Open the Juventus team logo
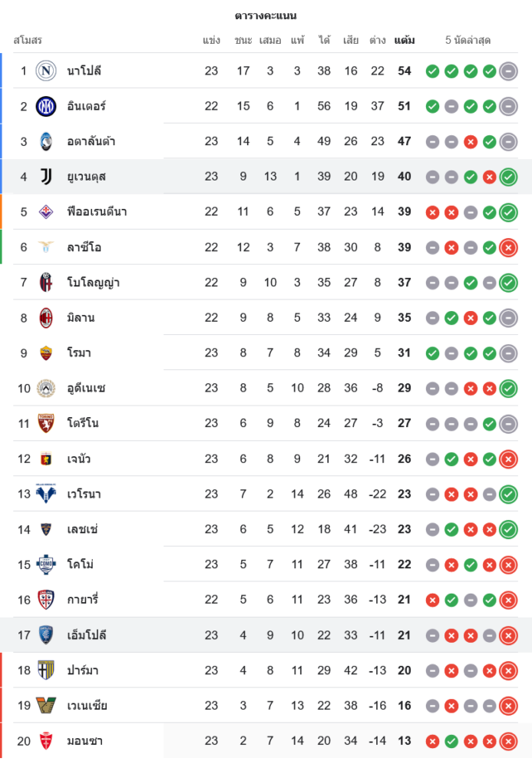532x768 pixels. tap(46, 177)
